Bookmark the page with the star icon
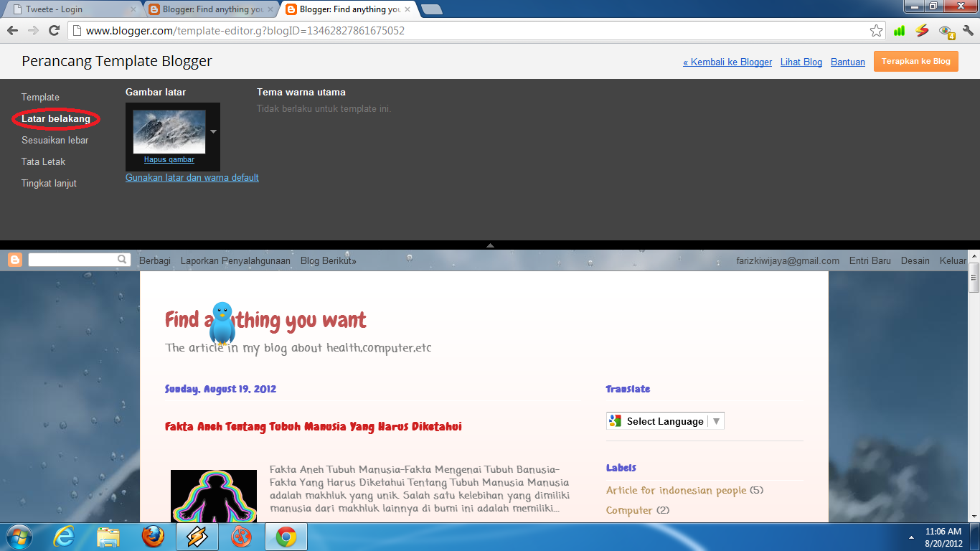Image resolution: width=980 pixels, height=551 pixels. (876, 31)
